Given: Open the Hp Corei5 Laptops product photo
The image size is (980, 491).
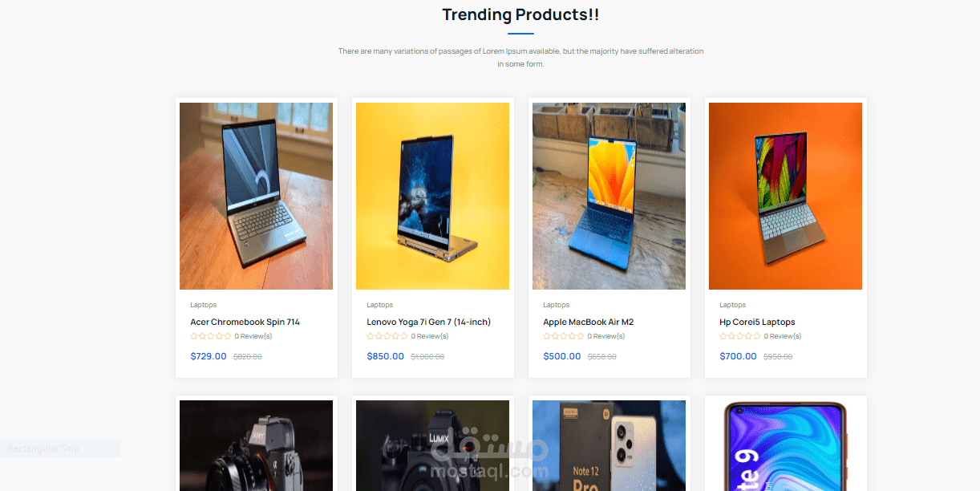Looking at the screenshot, I should click(x=785, y=196).
